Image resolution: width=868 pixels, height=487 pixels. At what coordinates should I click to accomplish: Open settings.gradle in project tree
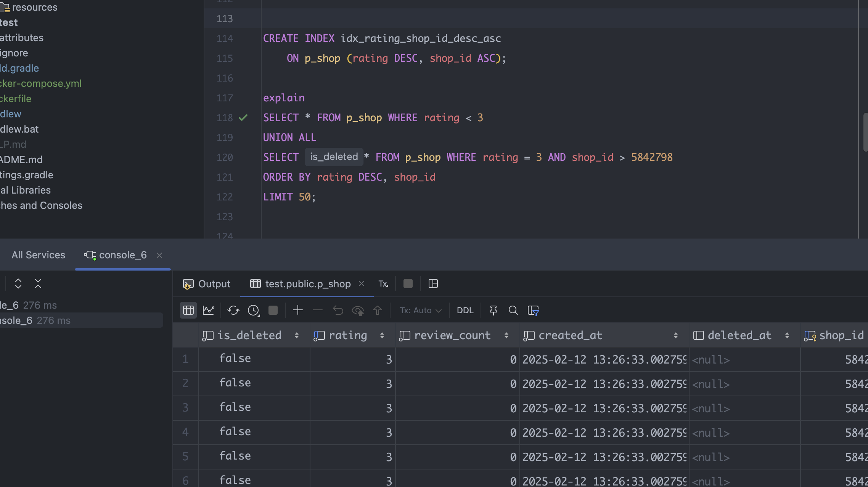click(27, 175)
